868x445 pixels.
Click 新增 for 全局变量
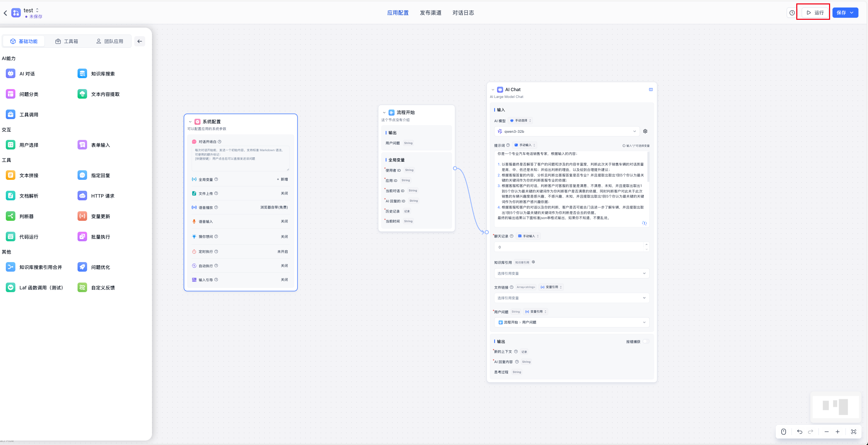(x=283, y=180)
